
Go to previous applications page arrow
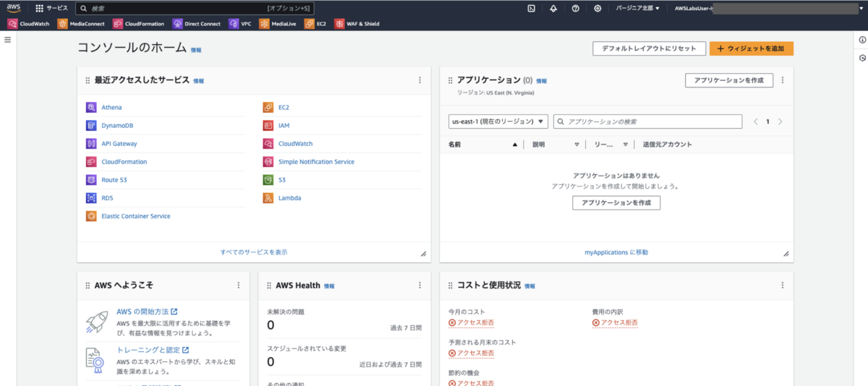[756, 121]
